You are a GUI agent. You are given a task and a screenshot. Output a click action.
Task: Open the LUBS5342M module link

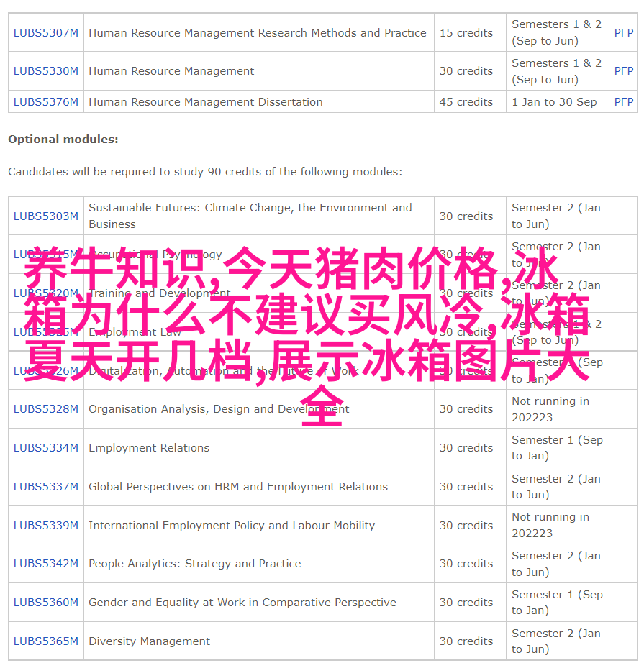pyautogui.click(x=46, y=564)
